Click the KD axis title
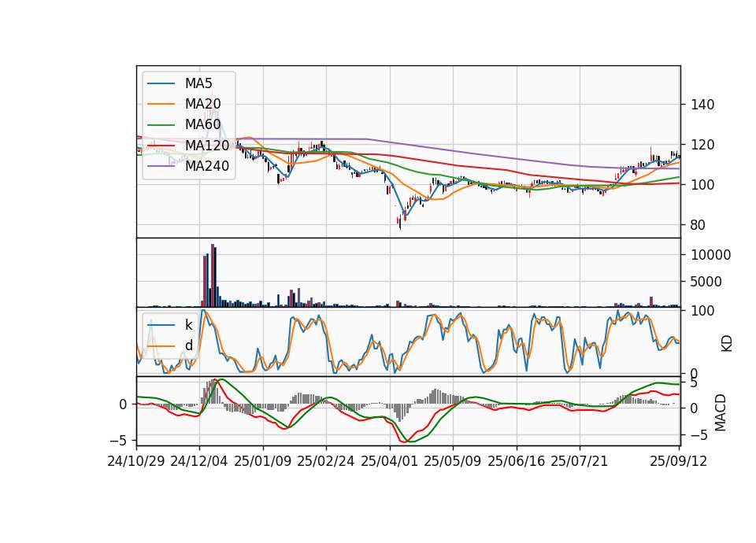The height and width of the screenshot is (543, 756). [x=727, y=344]
